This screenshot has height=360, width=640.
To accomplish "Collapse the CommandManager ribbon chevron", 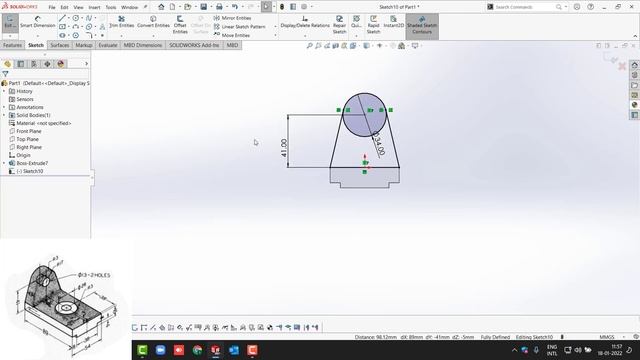I will click(635, 36).
